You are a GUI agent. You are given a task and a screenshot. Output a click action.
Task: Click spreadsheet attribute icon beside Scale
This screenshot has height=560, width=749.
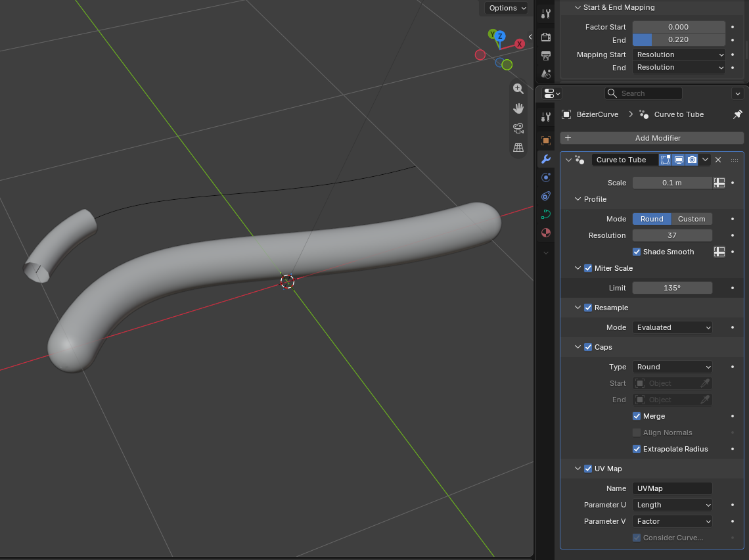(x=719, y=183)
